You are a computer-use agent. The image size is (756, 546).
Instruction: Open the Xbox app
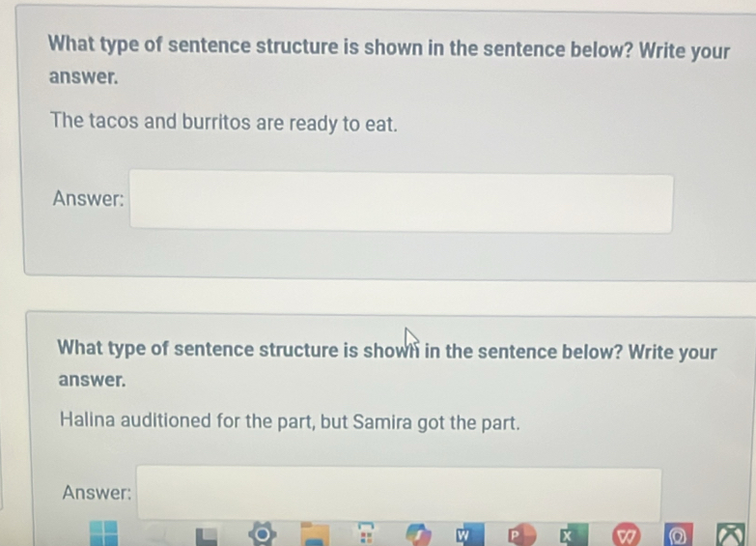728,534
